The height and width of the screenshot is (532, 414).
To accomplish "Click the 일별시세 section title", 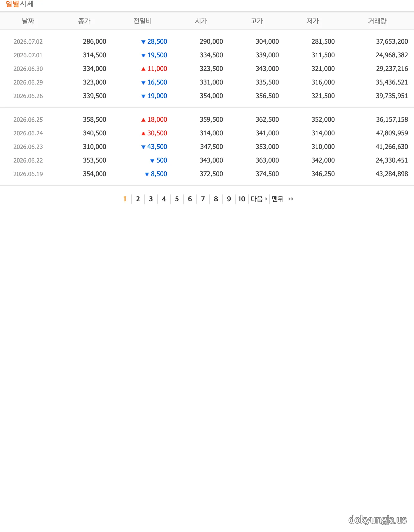I will click(20, 4).
